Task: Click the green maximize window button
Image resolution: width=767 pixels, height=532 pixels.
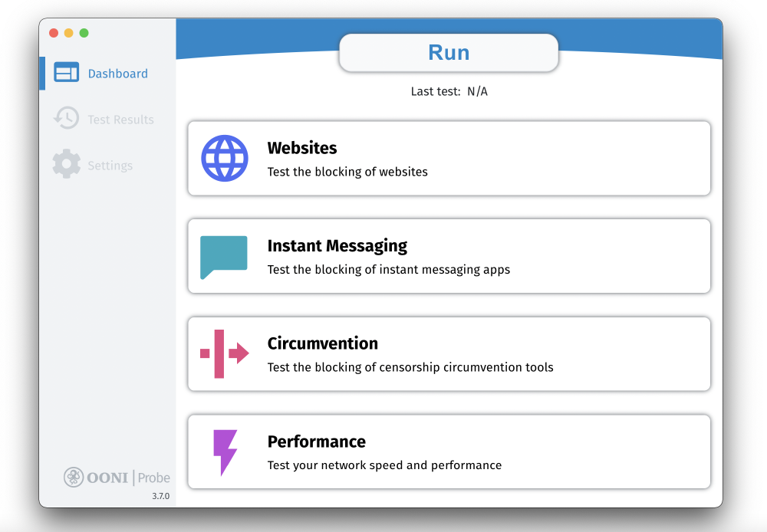Action: pyautogui.click(x=84, y=33)
